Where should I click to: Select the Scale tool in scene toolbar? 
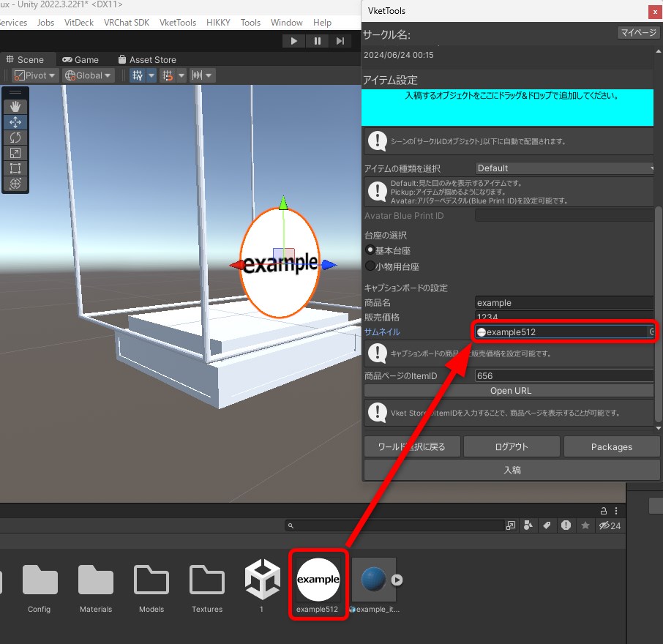(x=15, y=153)
